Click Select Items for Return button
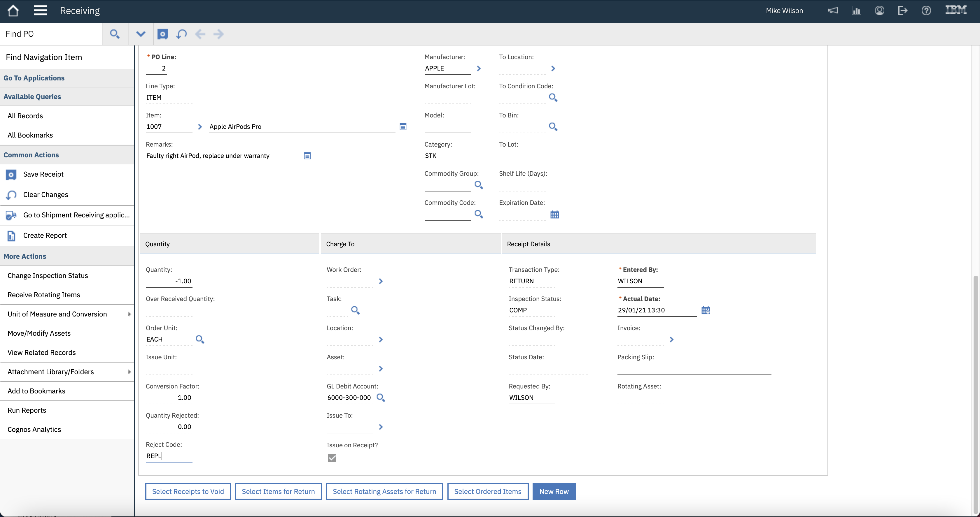980x517 pixels. 278,491
